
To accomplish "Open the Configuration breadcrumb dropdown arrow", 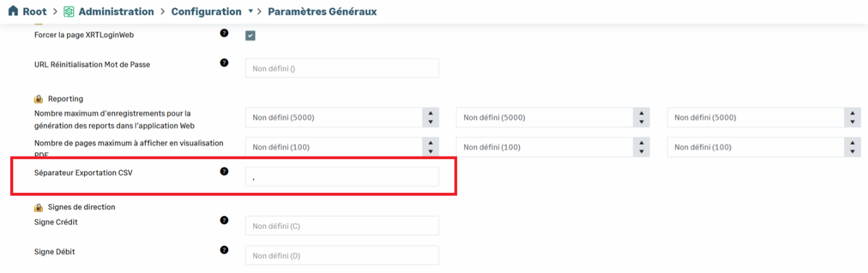I will coord(251,12).
